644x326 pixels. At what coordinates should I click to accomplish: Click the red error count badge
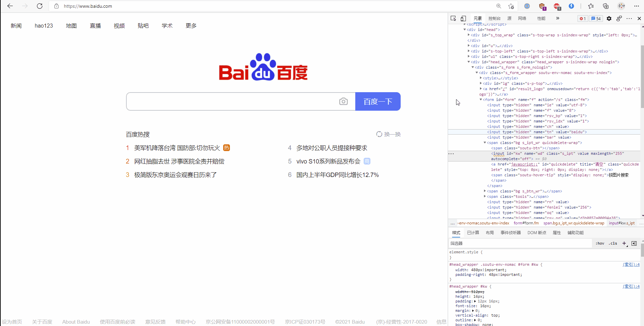coord(583,19)
